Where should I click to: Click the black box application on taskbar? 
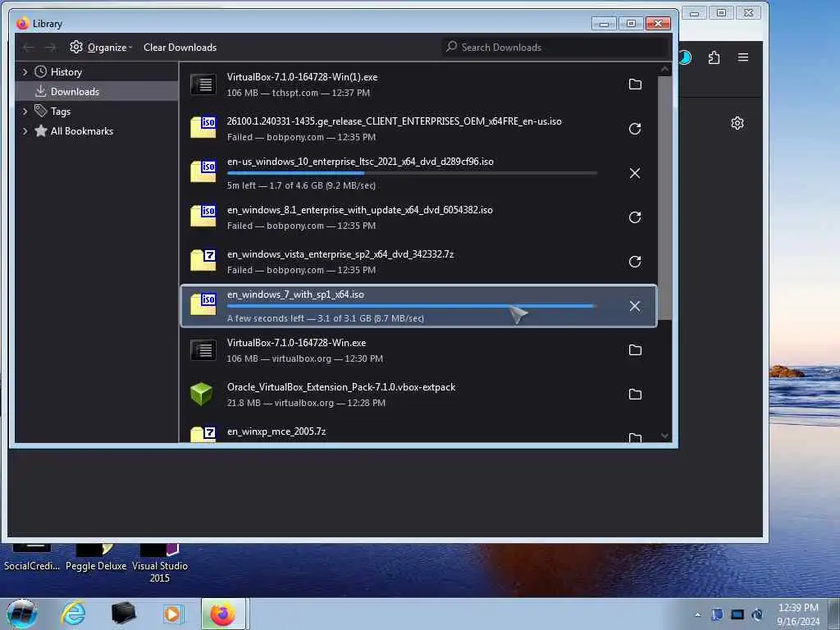click(x=123, y=614)
